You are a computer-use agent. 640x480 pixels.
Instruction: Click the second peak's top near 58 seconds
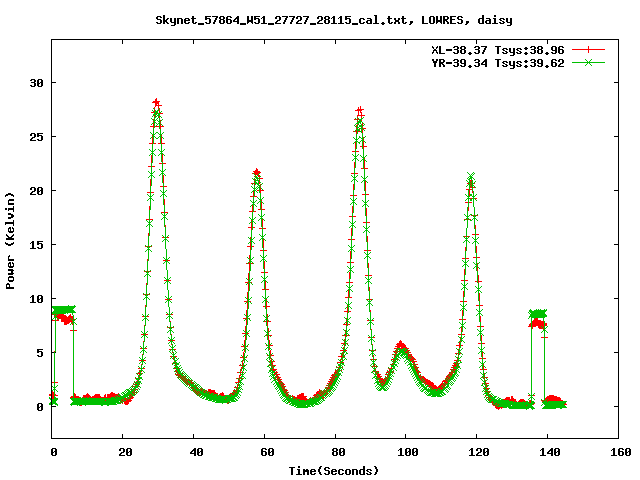pyautogui.click(x=256, y=173)
